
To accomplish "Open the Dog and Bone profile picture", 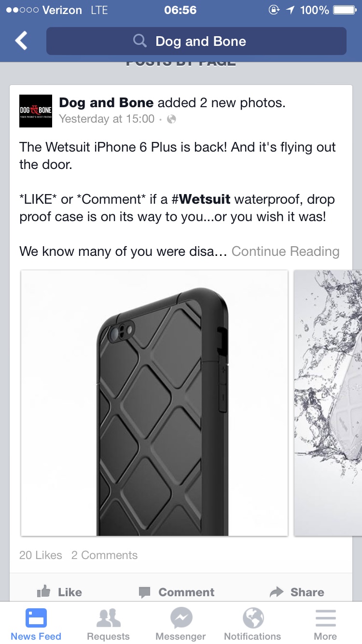I will pyautogui.click(x=36, y=111).
